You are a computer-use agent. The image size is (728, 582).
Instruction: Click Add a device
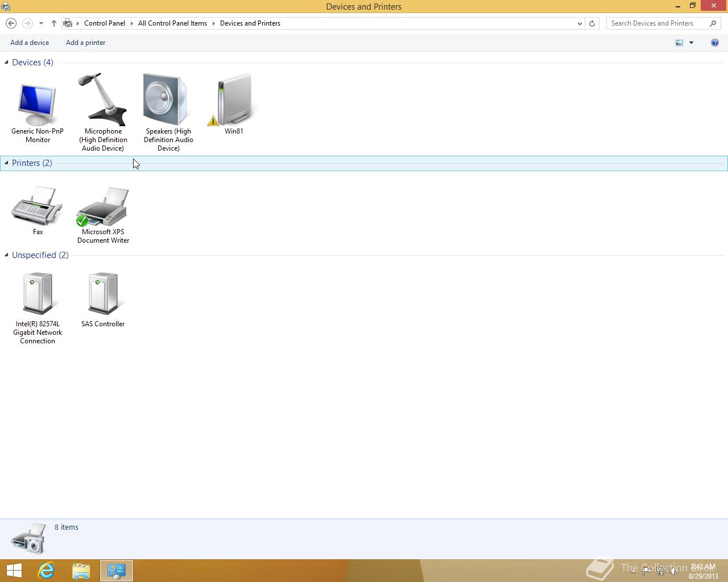[30, 43]
